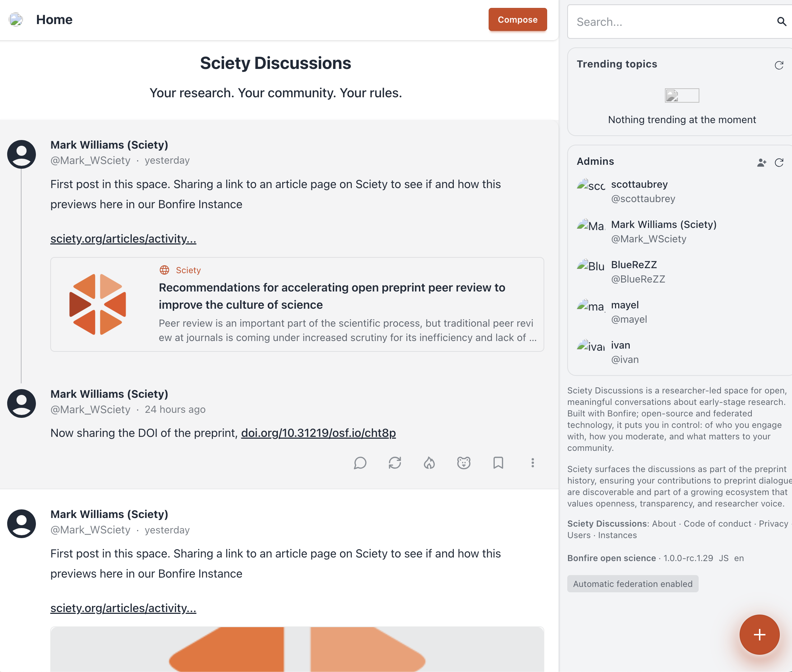
Task: Add a reaction using the bear face icon
Action: 463,463
